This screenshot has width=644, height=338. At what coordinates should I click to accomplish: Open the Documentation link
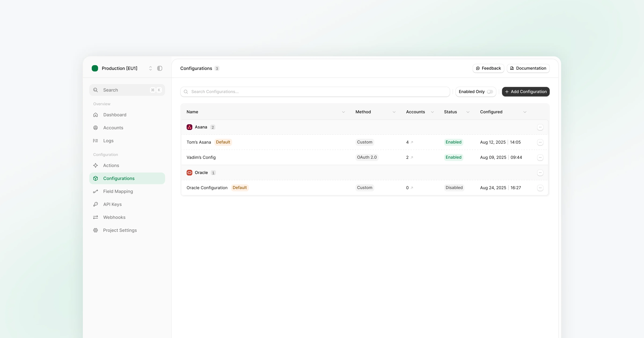528,68
